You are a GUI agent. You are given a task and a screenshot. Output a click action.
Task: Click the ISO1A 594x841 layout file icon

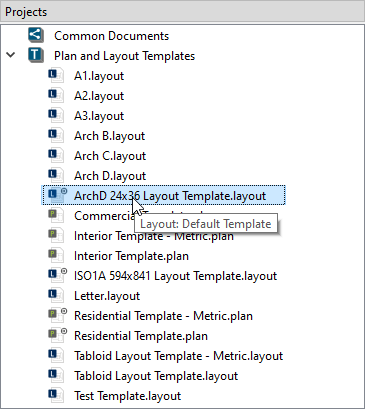[57, 276]
